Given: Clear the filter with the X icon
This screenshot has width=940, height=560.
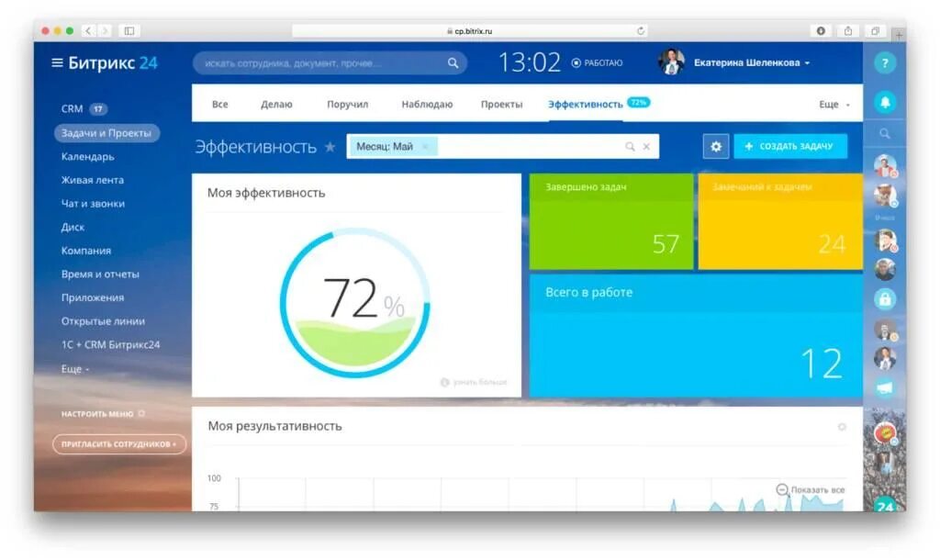Looking at the screenshot, I should point(647,146).
